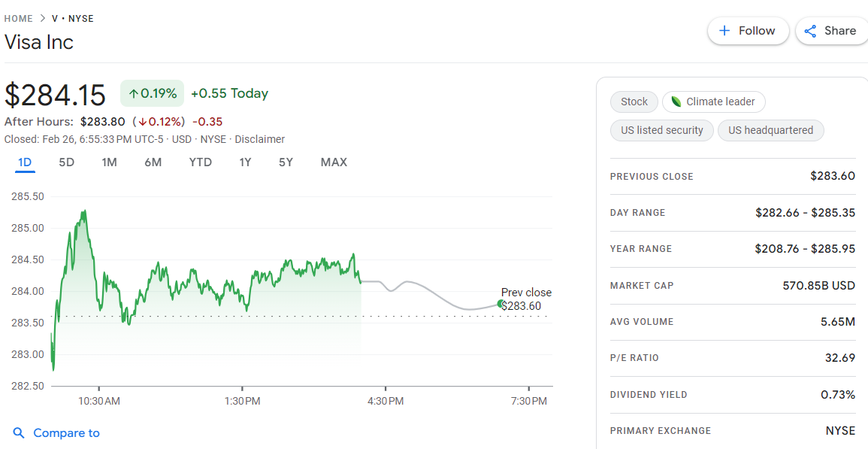The image size is (868, 449).
Task: Click the 0.73% dividend yield value
Action: [838, 395]
